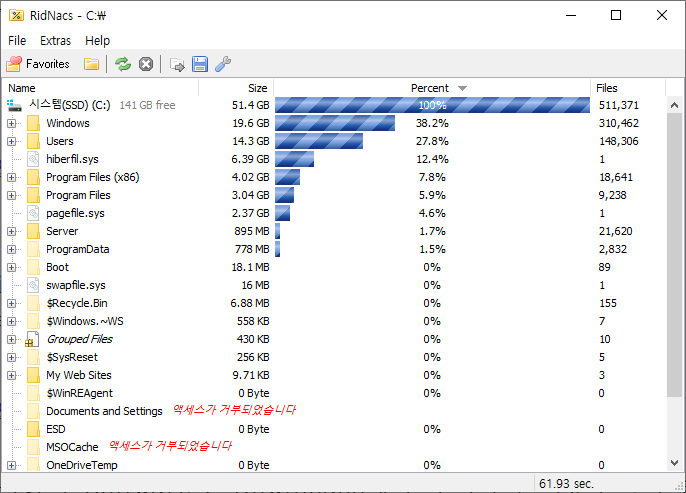
Task: Expand the Users folder node
Action: tap(11, 141)
